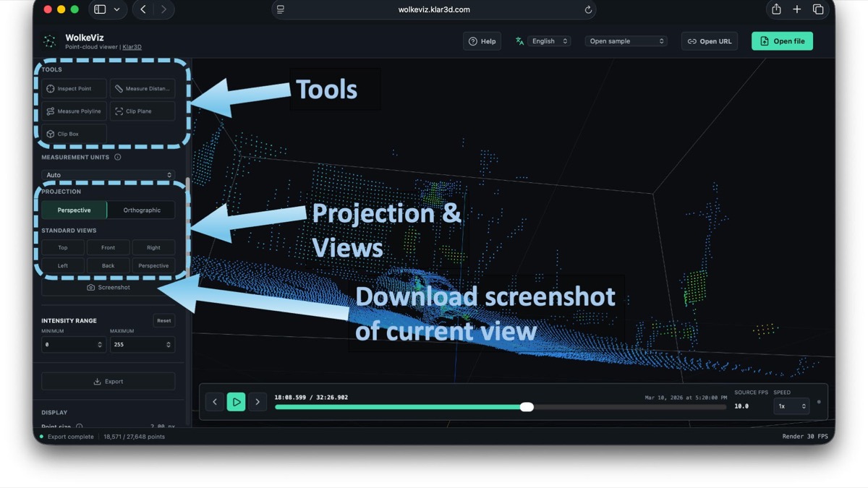
Task: Click the WolkeViz logo icon
Action: point(50,41)
